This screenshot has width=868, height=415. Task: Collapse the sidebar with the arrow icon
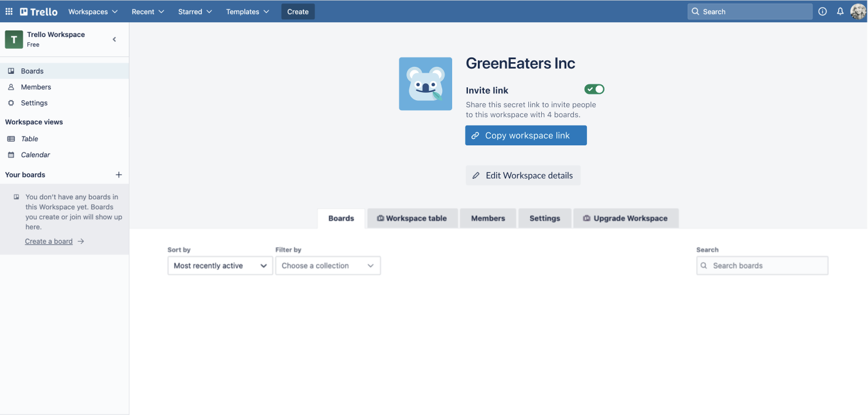(114, 39)
